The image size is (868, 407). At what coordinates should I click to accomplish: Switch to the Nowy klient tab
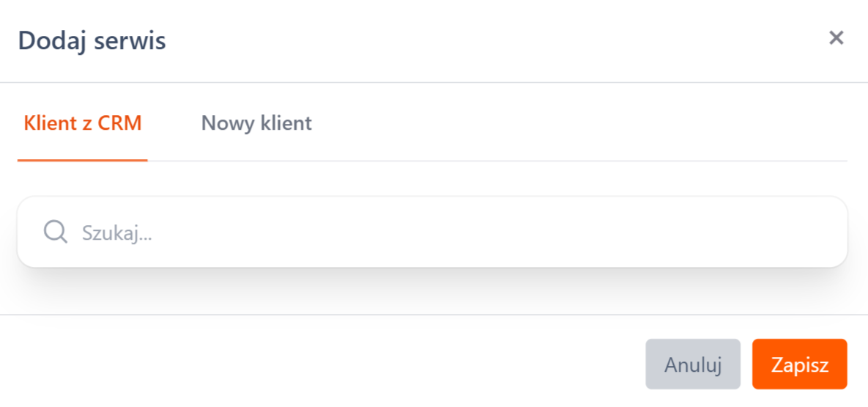(256, 123)
